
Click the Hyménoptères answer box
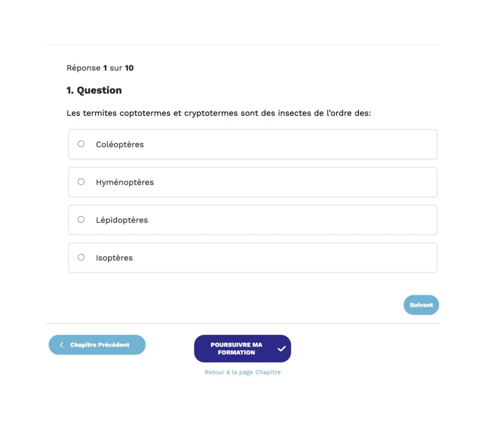coord(252,182)
